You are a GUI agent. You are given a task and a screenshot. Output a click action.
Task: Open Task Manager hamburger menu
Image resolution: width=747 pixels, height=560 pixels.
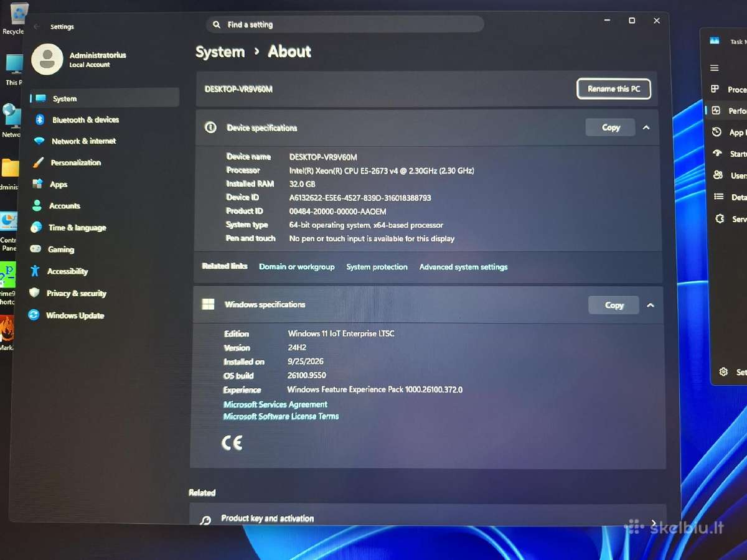pyautogui.click(x=715, y=68)
